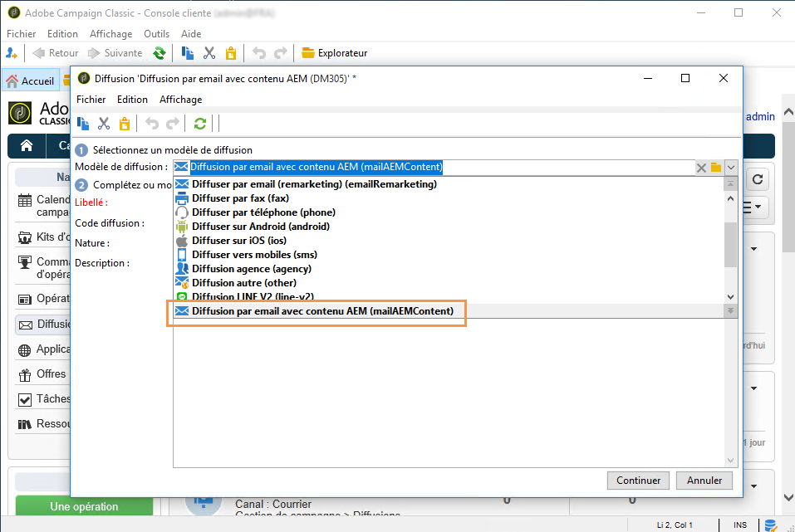Screen dimensions: 795x532
Task: Click Retour in main window toolbar
Action: point(56,53)
